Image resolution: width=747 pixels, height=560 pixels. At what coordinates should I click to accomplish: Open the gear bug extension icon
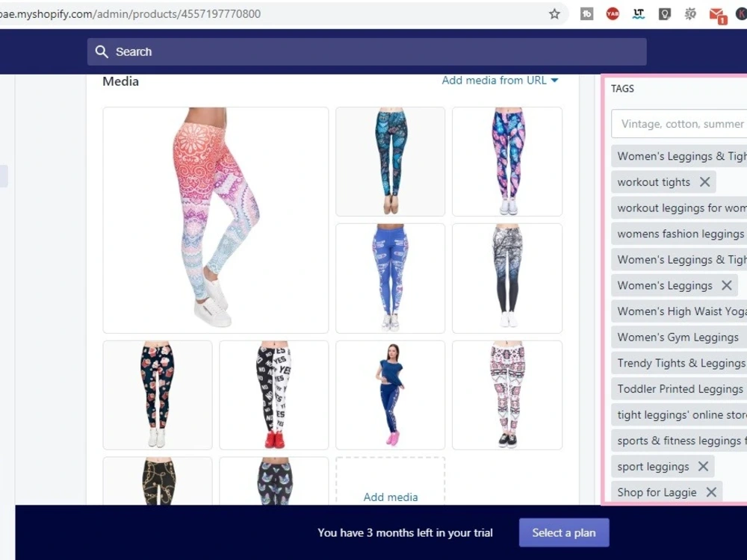point(690,13)
